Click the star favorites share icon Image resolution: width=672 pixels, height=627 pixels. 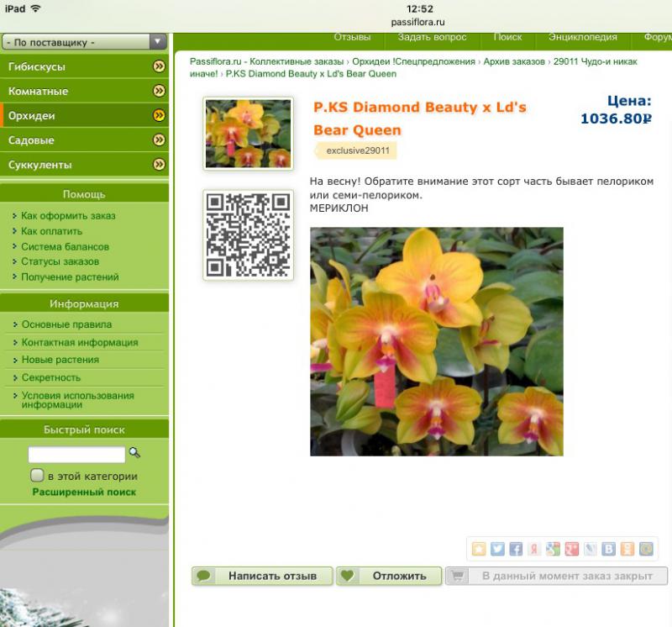tap(479, 549)
